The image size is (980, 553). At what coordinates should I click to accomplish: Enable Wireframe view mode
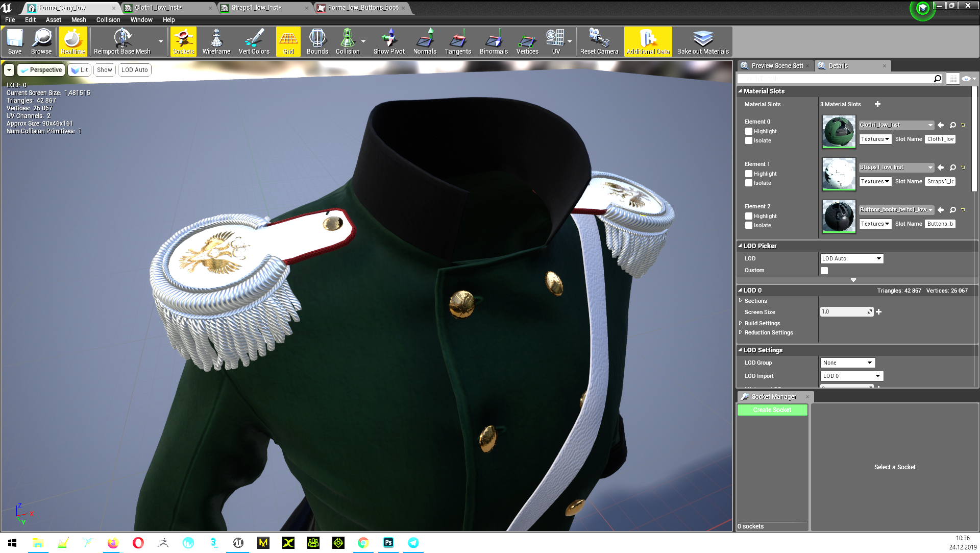pos(216,41)
